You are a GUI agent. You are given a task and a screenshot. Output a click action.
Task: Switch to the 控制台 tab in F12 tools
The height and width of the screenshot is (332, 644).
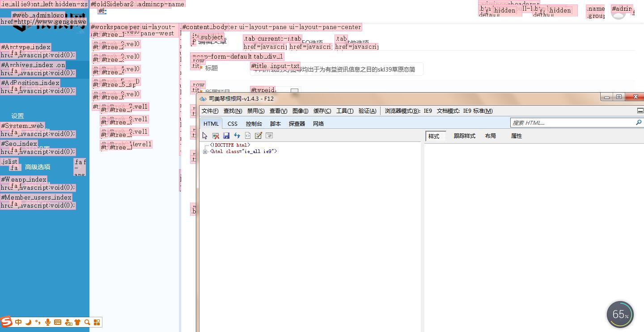click(254, 124)
